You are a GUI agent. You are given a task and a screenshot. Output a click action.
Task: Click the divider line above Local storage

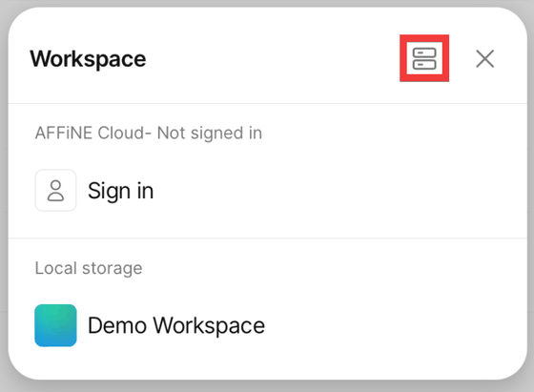tap(268, 238)
